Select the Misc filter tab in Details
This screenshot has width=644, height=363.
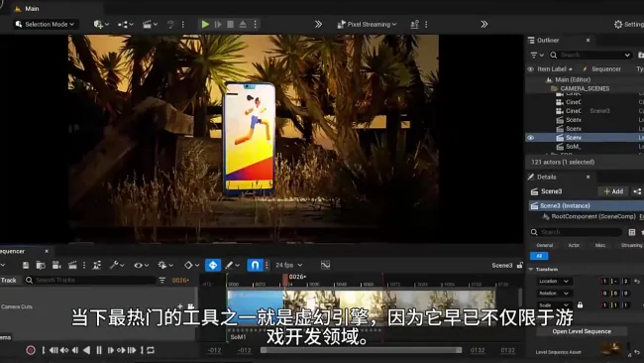pos(600,245)
